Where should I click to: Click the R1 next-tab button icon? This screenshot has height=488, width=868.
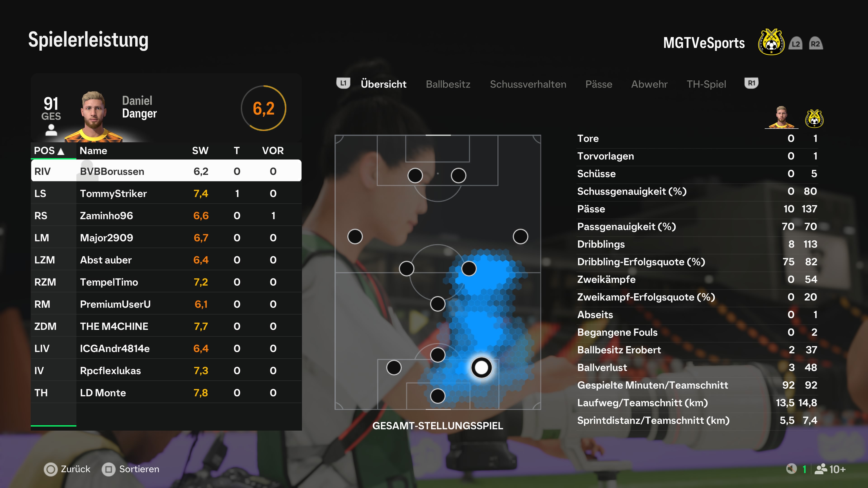751,83
